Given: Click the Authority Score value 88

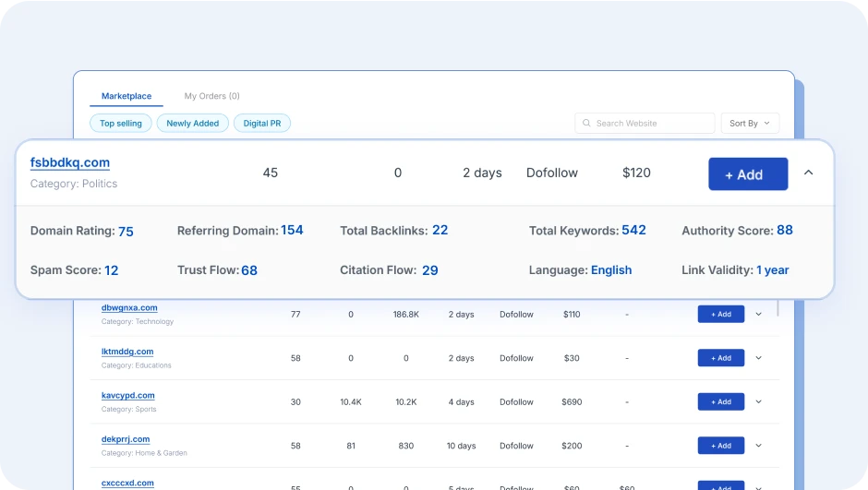Looking at the screenshot, I should pos(785,230).
